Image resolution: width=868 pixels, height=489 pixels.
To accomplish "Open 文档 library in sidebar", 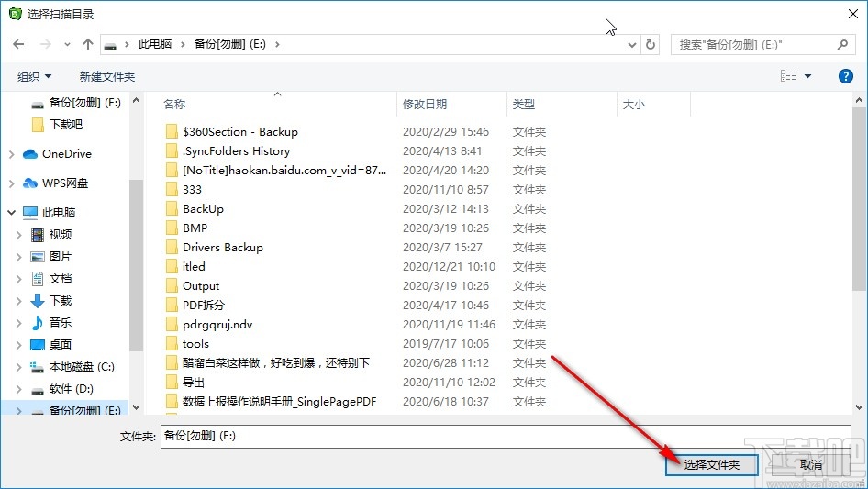I will [61, 279].
